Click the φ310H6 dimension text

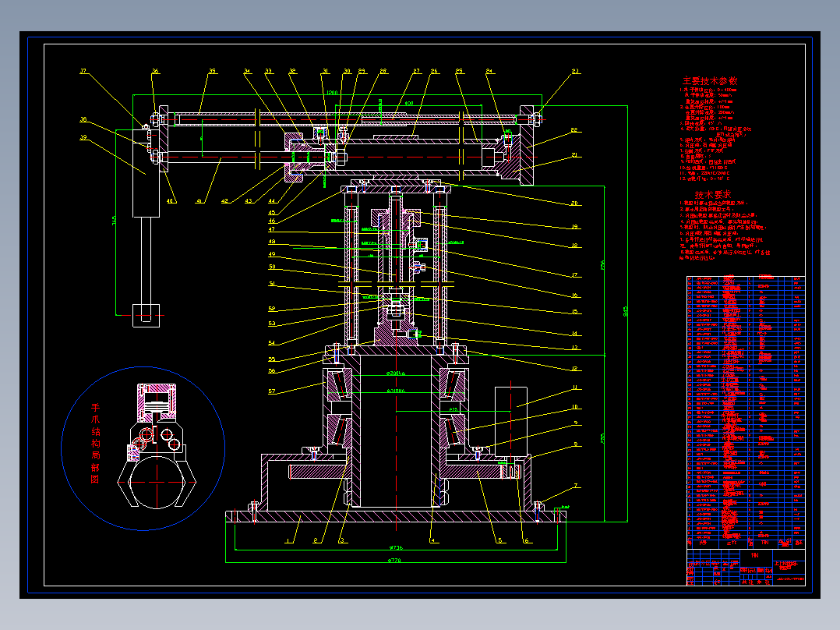tap(396, 391)
